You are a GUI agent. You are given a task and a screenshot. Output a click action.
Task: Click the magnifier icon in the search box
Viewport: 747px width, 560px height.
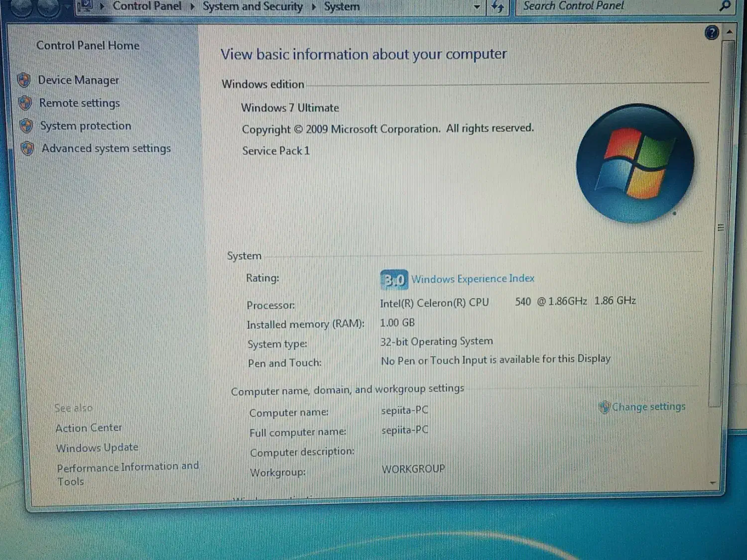(x=725, y=6)
